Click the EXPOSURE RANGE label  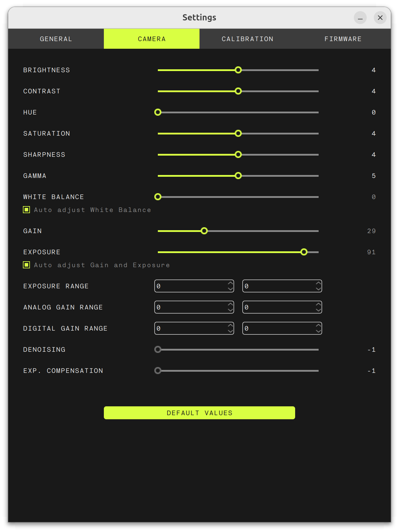tap(56, 286)
